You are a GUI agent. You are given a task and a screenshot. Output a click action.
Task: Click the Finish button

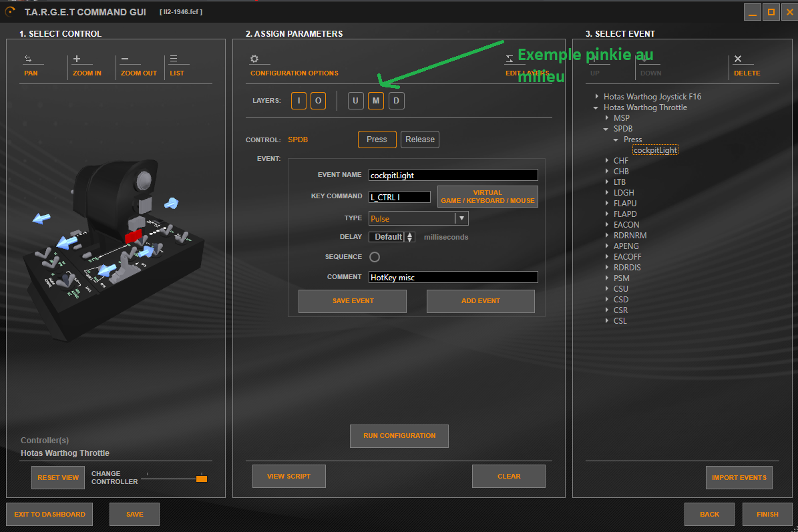click(x=767, y=514)
